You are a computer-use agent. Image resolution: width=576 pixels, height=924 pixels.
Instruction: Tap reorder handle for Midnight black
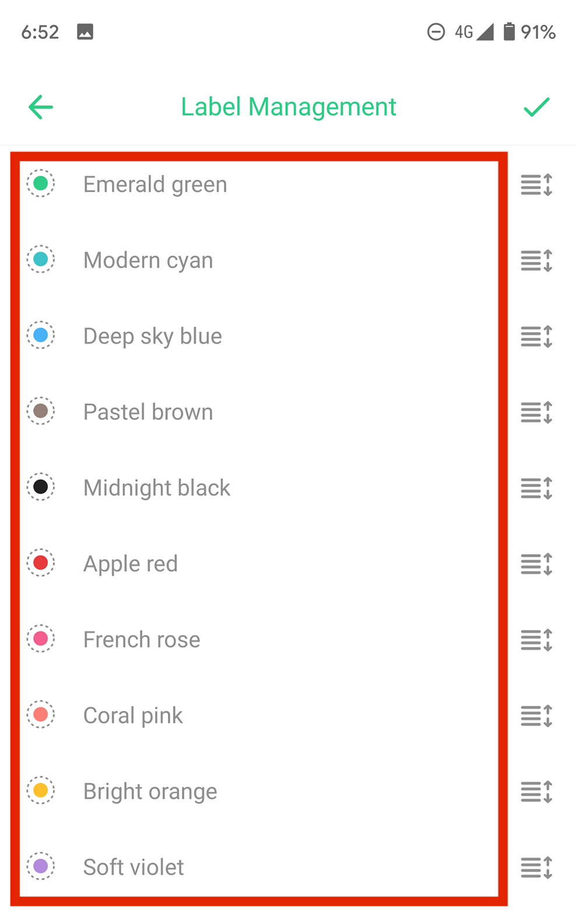(536, 488)
